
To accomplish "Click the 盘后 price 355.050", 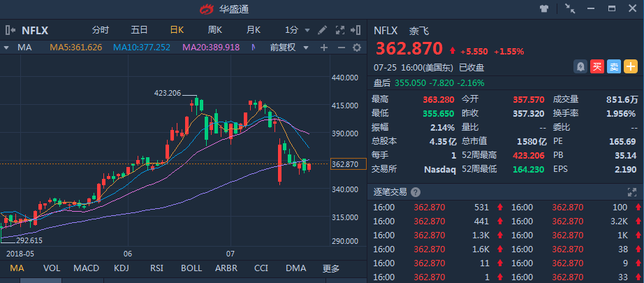I will coord(410,83).
